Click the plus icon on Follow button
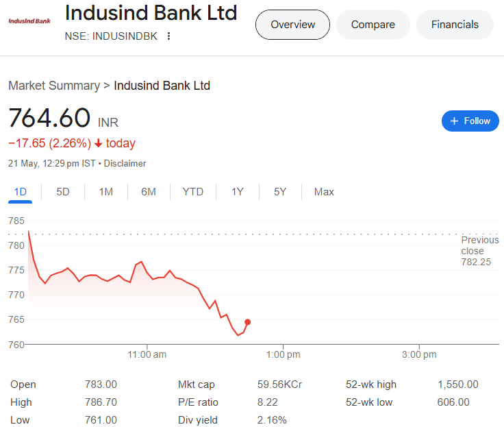This screenshot has width=504, height=427. coord(454,121)
